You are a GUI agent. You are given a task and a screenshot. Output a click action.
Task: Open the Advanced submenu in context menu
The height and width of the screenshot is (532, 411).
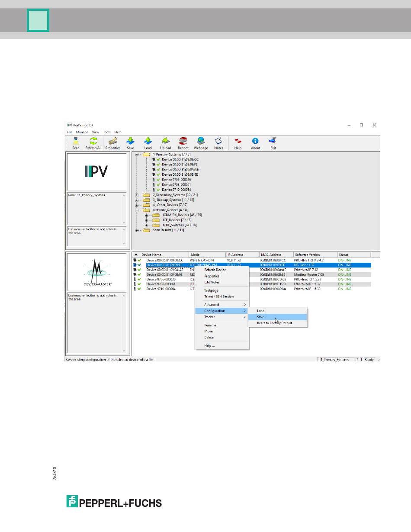click(222, 305)
